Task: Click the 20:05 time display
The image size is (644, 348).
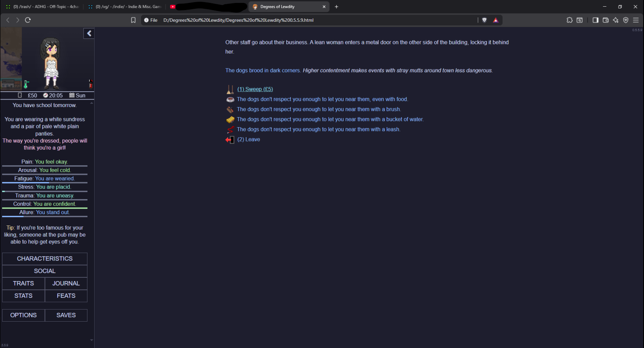Action: pyautogui.click(x=56, y=95)
